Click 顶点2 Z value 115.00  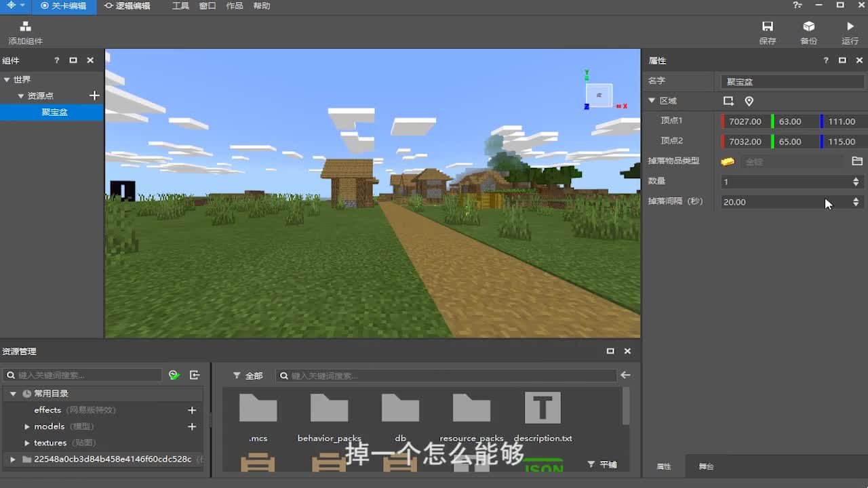[844, 142]
